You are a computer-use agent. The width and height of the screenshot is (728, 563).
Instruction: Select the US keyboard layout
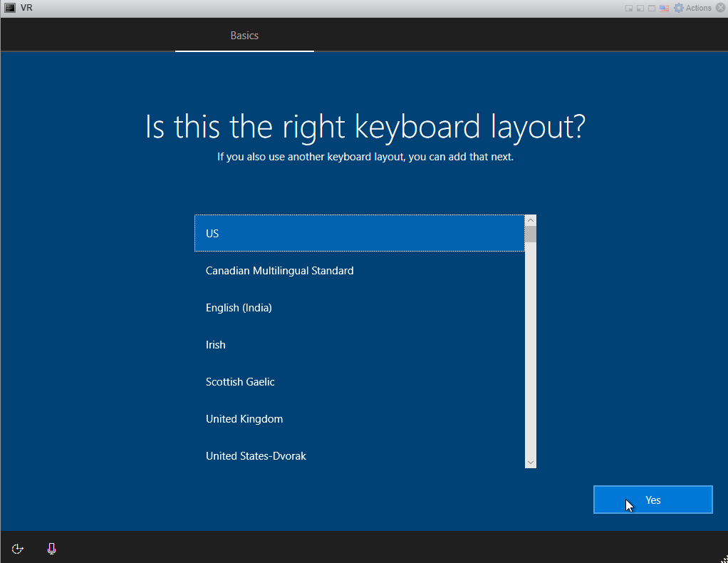tap(359, 233)
